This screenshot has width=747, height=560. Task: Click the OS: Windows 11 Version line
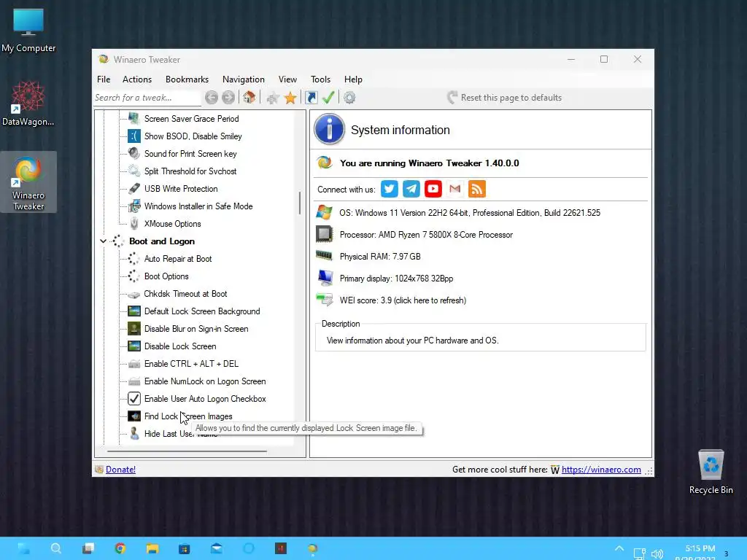[470, 213]
